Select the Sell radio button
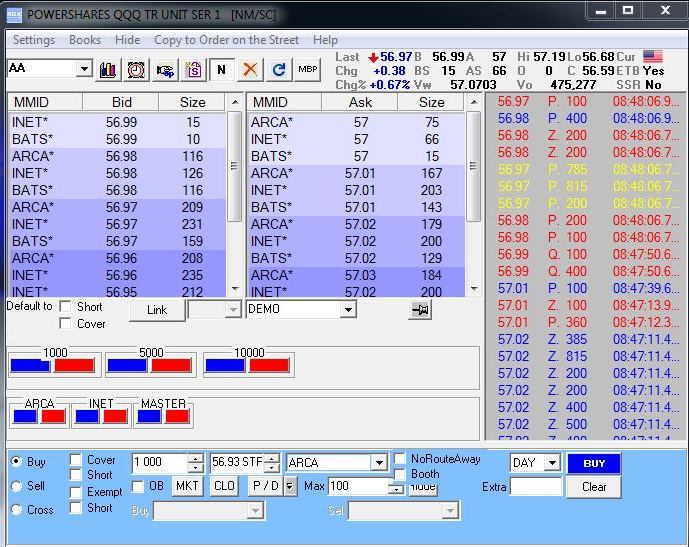The image size is (689, 547). pos(17,486)
